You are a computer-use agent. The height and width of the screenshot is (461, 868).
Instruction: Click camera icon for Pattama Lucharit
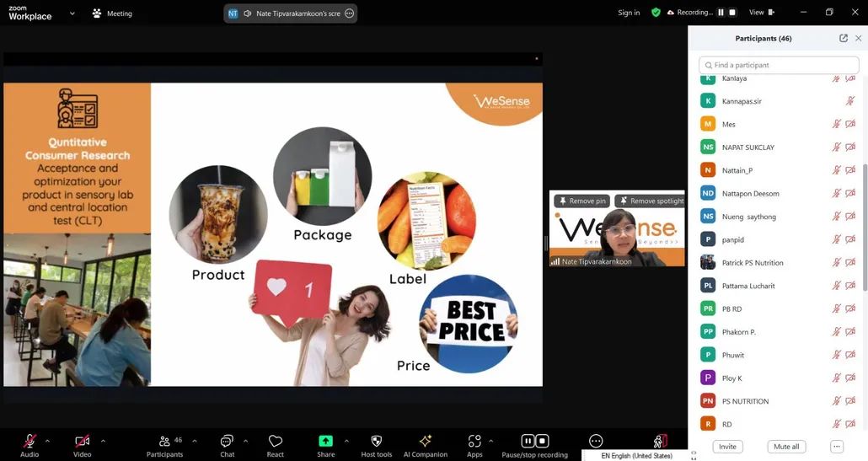pos(850,286)
